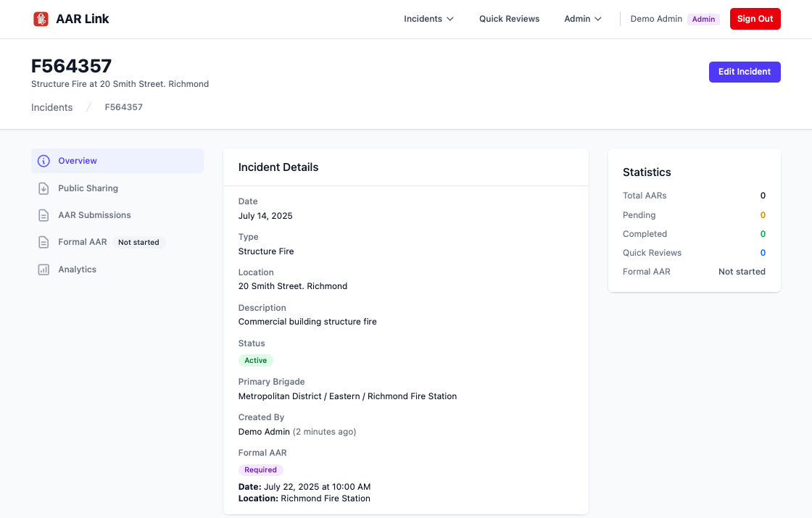Click the Active status badge
The image size is (812, 518).
(x=255, y=360)
